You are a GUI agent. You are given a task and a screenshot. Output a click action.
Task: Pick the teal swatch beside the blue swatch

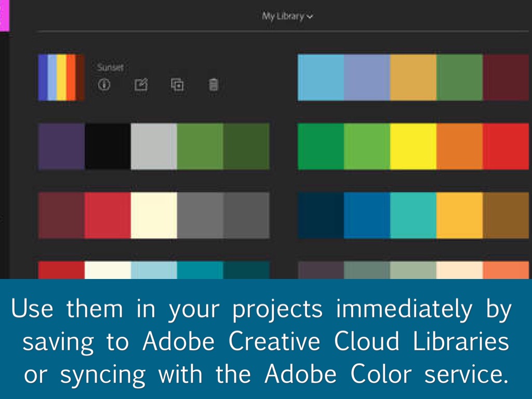(413, 216)
